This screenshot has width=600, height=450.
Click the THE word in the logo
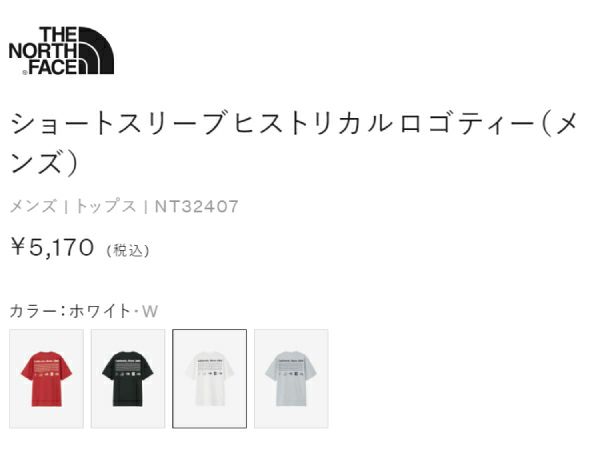tap(58, 34)
